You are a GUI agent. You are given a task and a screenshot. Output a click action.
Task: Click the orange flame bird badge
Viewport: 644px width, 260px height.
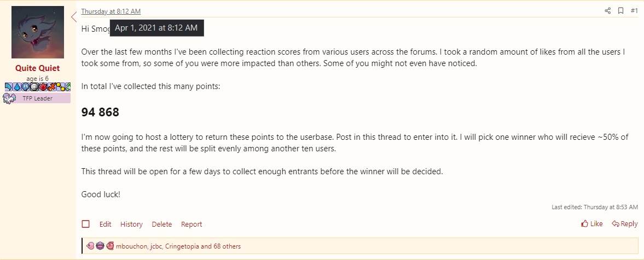[x=50, y=87]
